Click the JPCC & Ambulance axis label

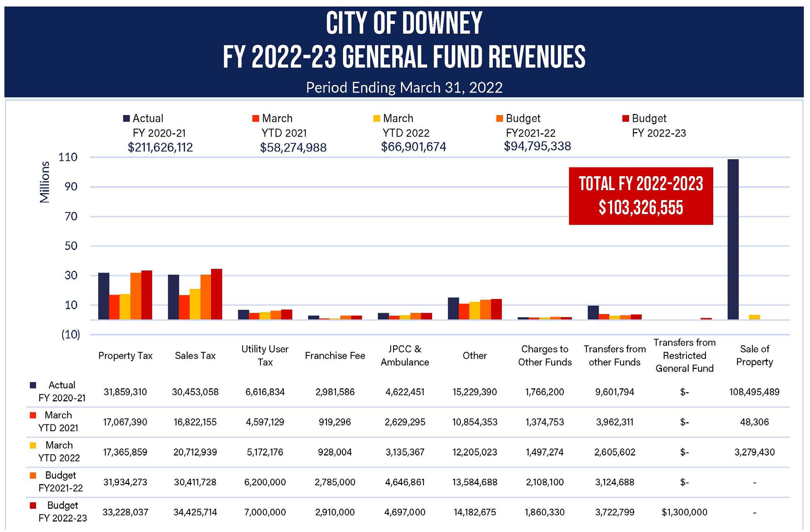tap(405, 355)
